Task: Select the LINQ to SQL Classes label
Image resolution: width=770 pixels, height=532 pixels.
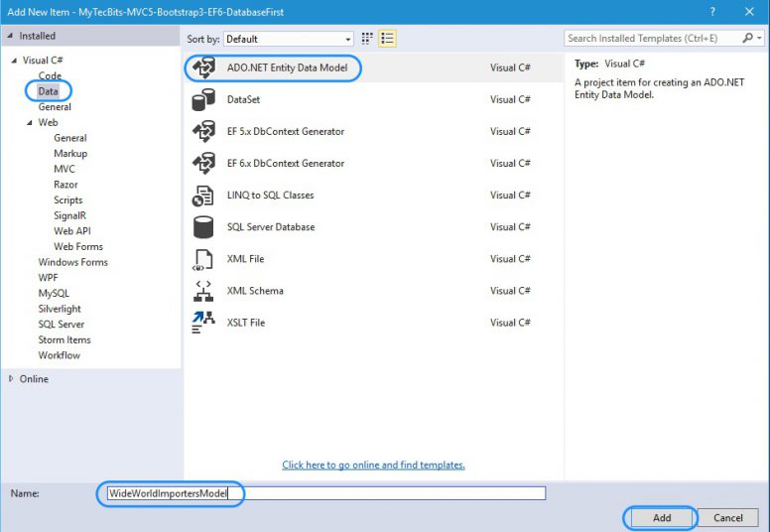Action: tap(270, 196)
